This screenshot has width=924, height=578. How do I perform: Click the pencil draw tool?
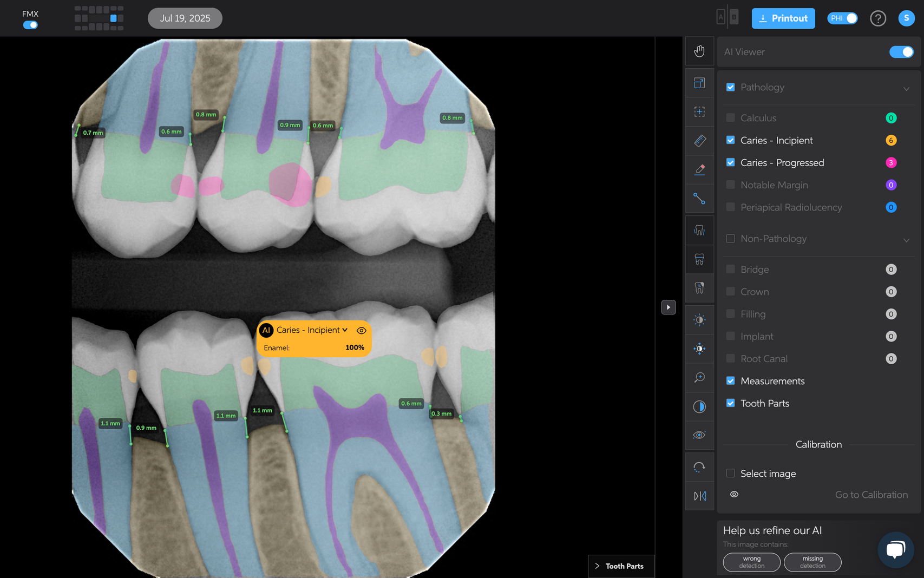pyautogui.click(x=699, y=169)
